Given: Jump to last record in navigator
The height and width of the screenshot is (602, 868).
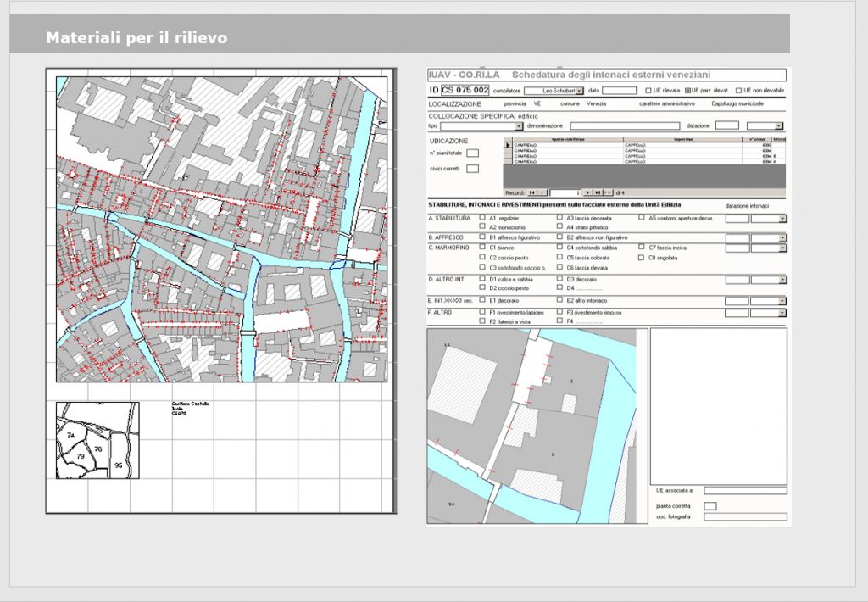Looking at the screenshot, I should (x=597, y=192).
